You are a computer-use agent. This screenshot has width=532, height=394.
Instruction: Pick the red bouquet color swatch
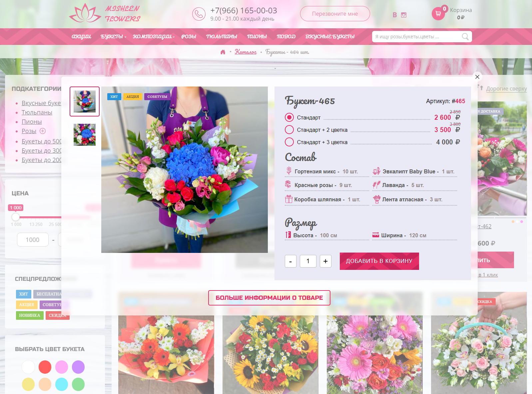[45, 367]
